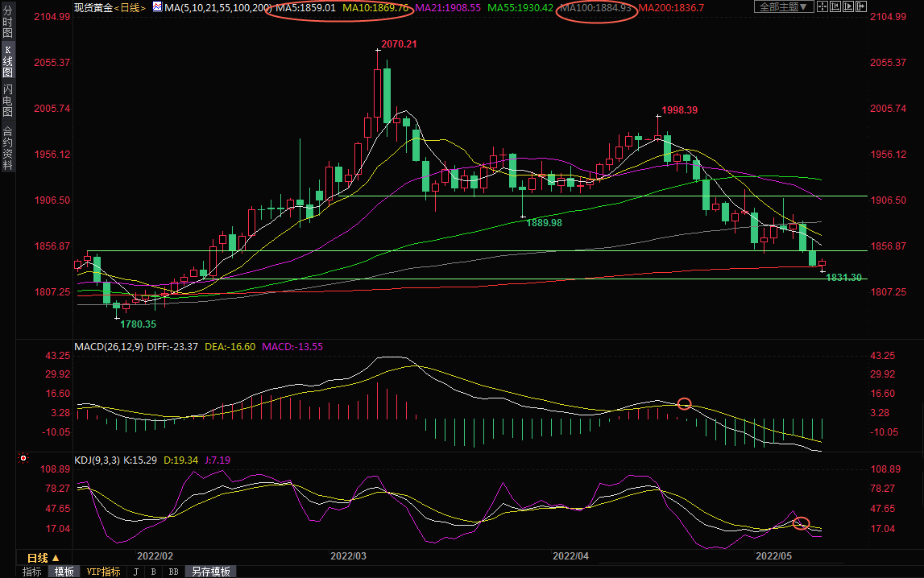Click the red circle marker on KDJ lines
The height and width of the screenshot is (578, 924).
point(800,524)
